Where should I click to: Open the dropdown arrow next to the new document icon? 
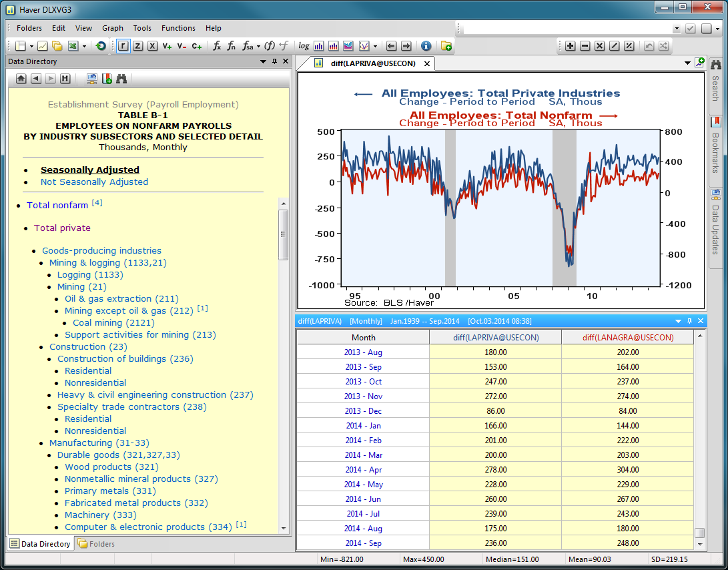31,47
